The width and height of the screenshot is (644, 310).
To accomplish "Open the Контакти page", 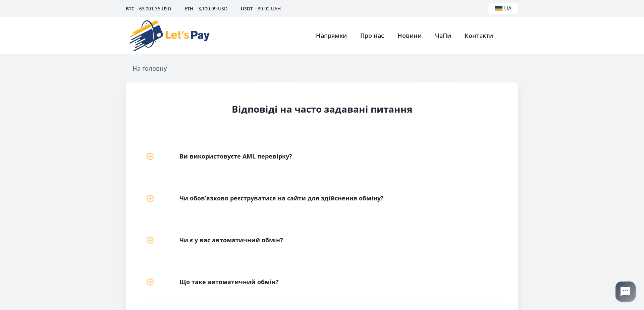I will [479, 36].
